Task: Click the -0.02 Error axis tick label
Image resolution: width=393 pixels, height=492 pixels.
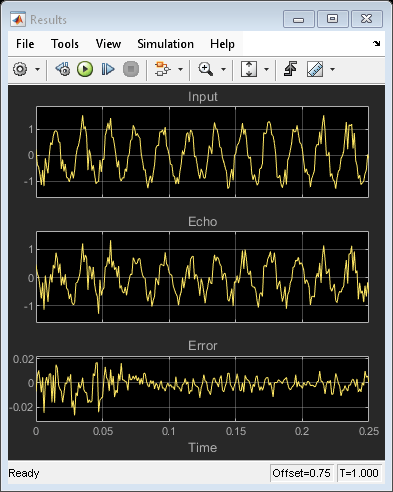Action: point(21,407)
